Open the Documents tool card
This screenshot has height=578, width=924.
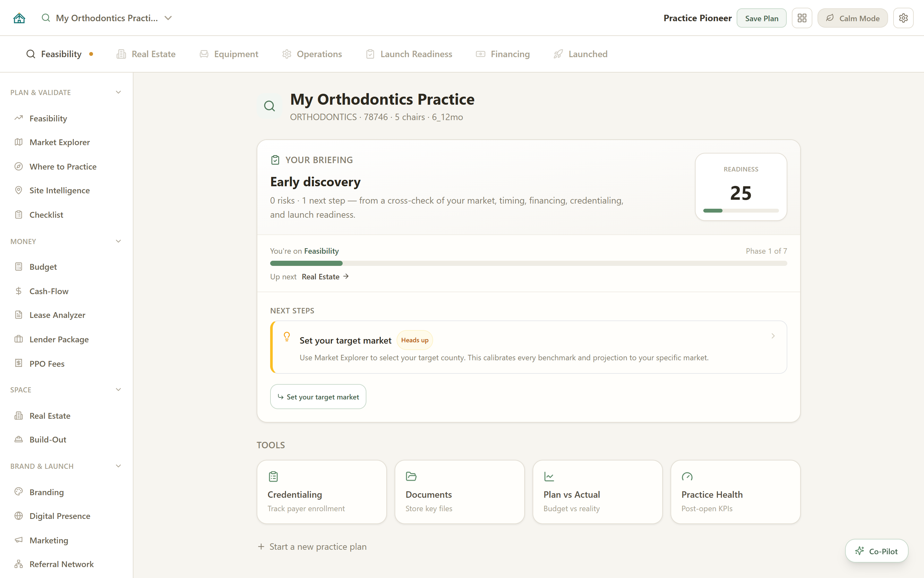point(459,492)
